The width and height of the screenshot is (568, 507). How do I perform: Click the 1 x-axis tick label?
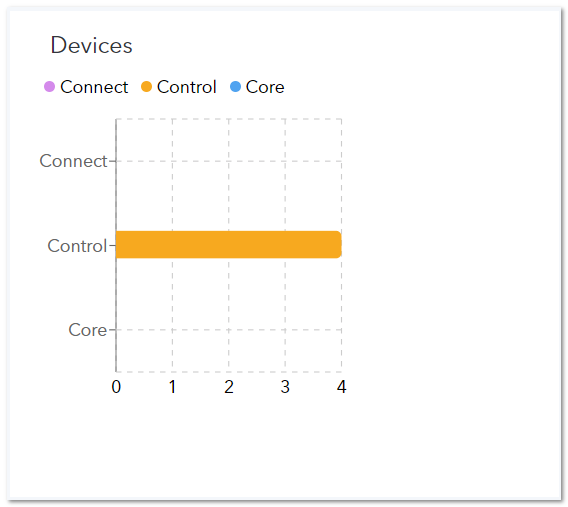(x=172, y=387)
